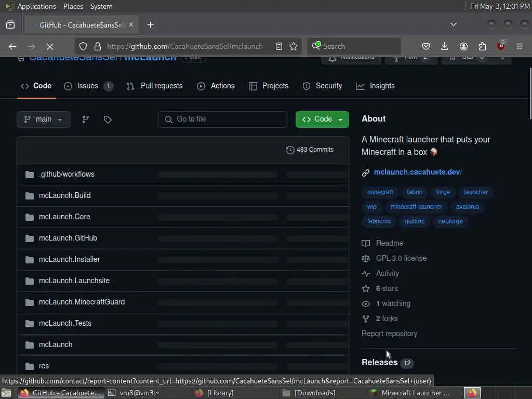Open extensions puzzle icon
532x399 pixels.
[482, 46]
